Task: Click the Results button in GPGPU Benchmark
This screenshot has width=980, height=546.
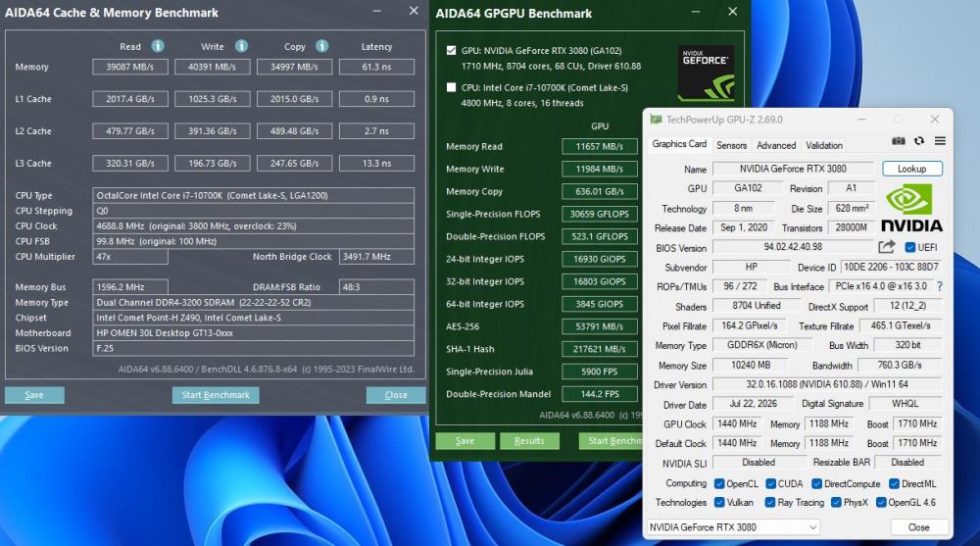Action: pos(529,441)
